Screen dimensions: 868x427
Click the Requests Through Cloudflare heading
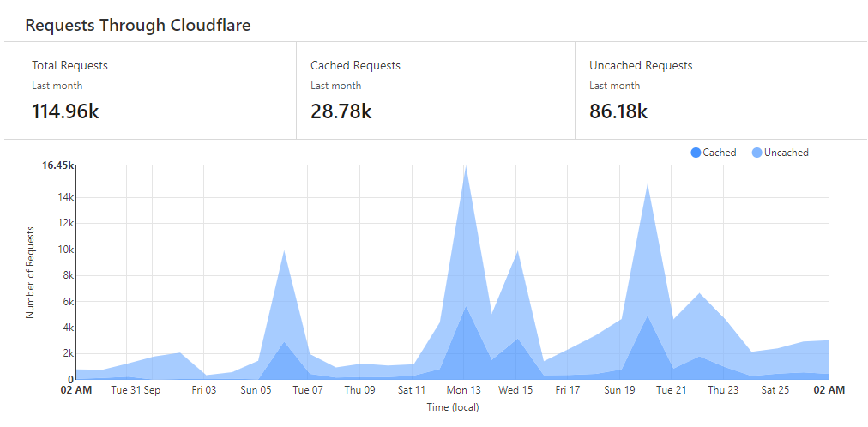click(x=137, y=26)
